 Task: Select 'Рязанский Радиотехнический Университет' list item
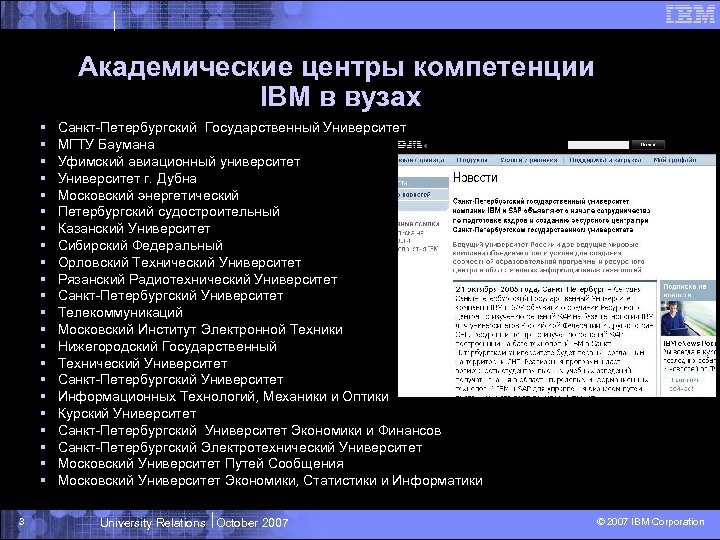197,279
